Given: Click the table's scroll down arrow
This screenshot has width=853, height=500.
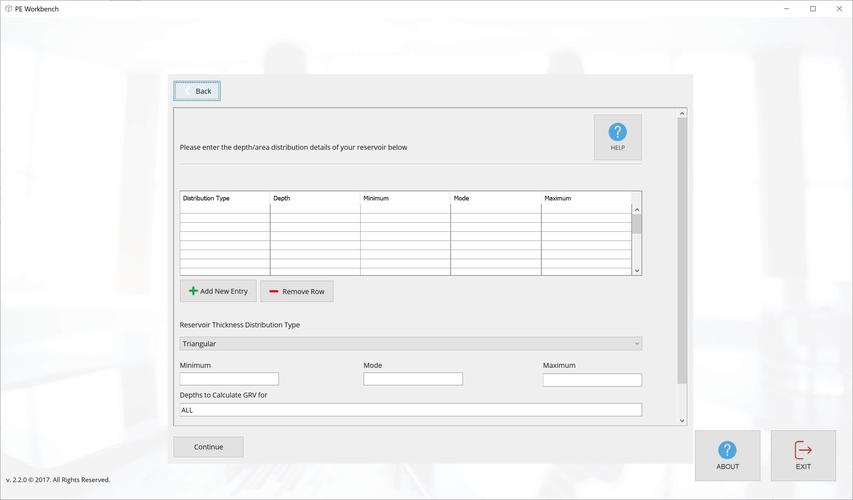Looking at the screenshot, I should click(637, 270).
